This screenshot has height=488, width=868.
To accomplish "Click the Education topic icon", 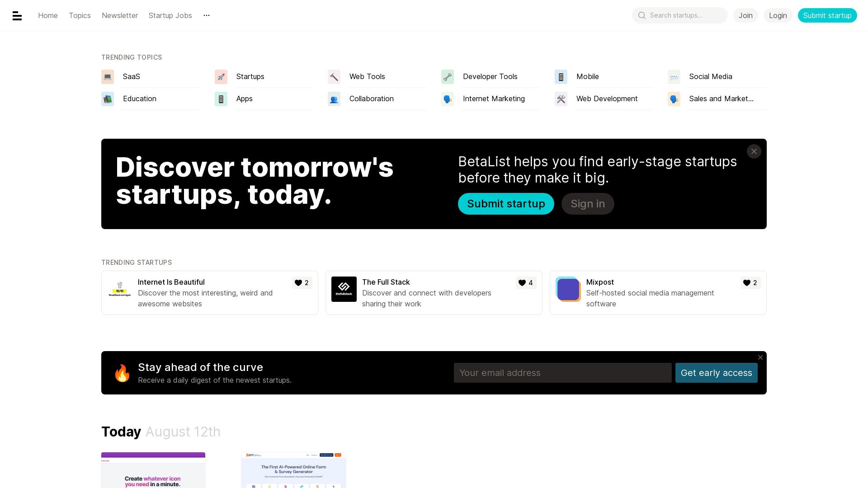I will tap(108, 99).
